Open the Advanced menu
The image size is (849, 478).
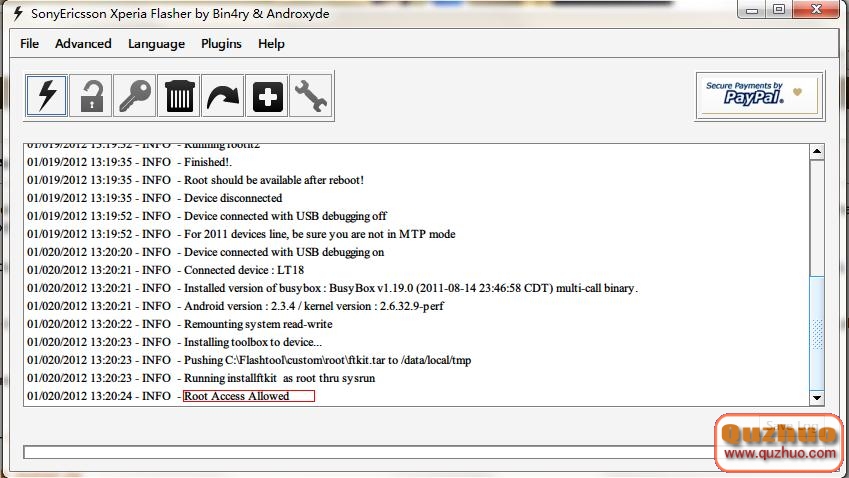click(x=83, y=44)
